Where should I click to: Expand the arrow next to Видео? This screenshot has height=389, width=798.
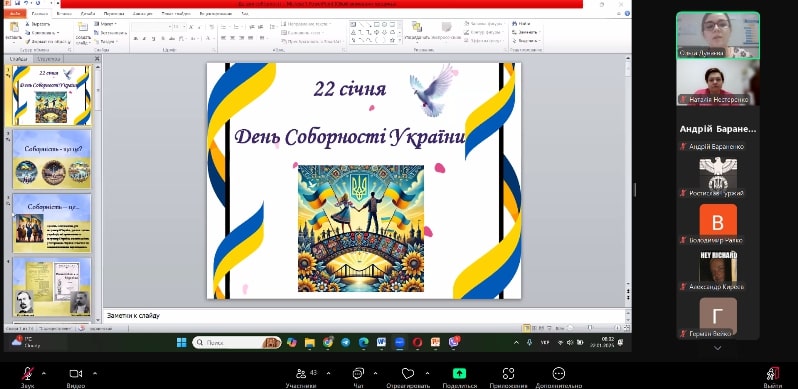click(x=95, y=373)
